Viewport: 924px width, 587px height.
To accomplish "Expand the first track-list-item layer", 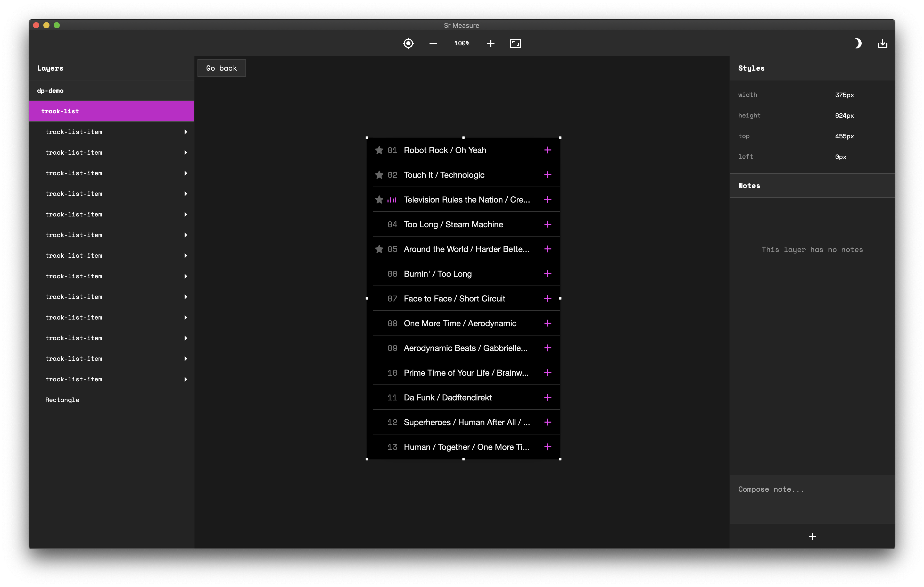I will (x=186, y=132).
